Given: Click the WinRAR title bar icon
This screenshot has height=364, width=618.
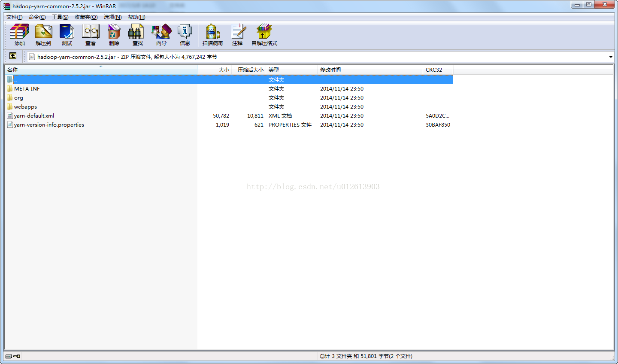Looking at the screenshot, I should coord(7,6).
